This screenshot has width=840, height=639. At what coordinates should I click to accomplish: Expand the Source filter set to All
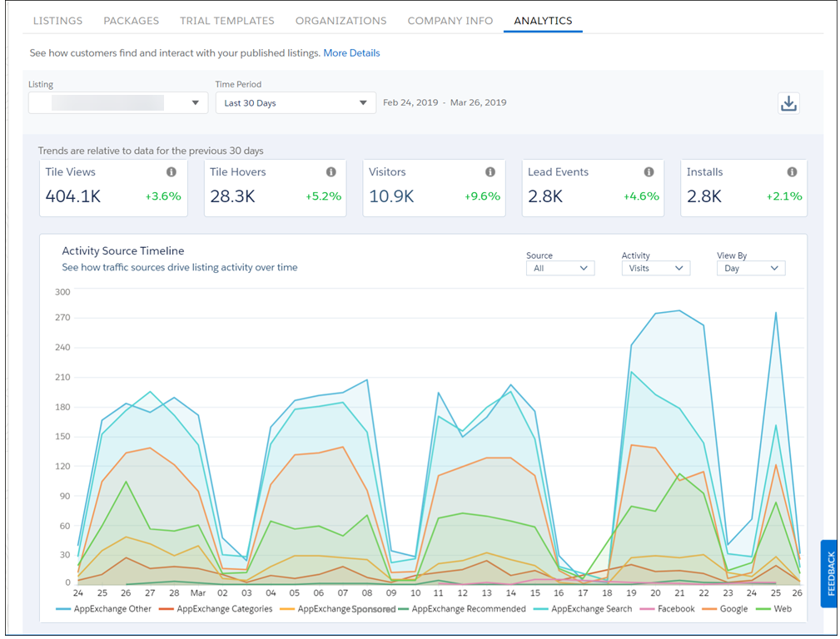pyautogui.click(x=560, y=269)
